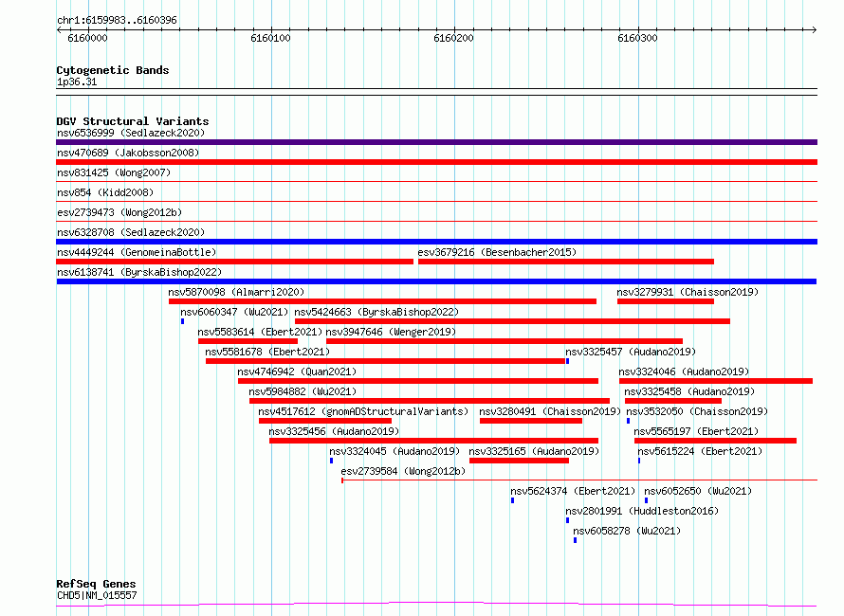Open nsv470689 (Jakobsson2008) variant label

(128, 153)
